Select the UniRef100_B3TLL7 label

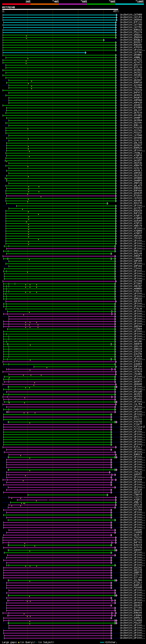tap(131, 447)
